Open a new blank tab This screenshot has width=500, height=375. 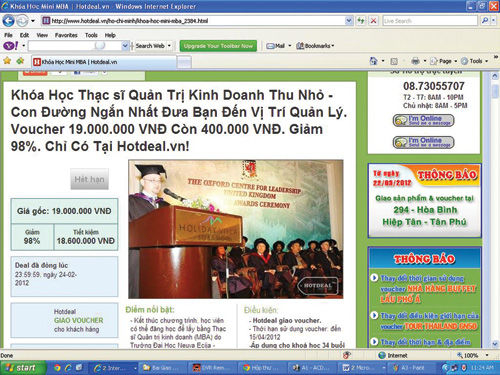(184, 62)
